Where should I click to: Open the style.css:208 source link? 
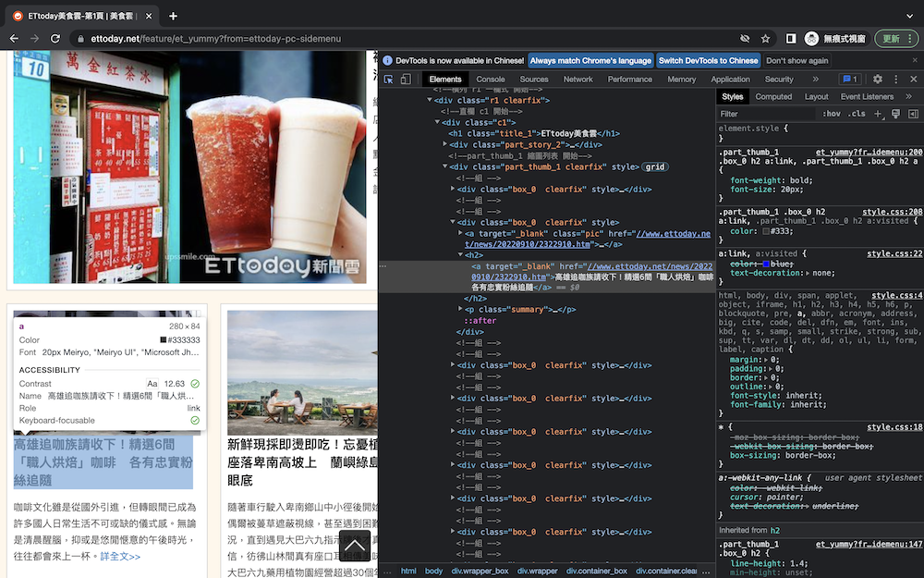(x=893, y=212)
